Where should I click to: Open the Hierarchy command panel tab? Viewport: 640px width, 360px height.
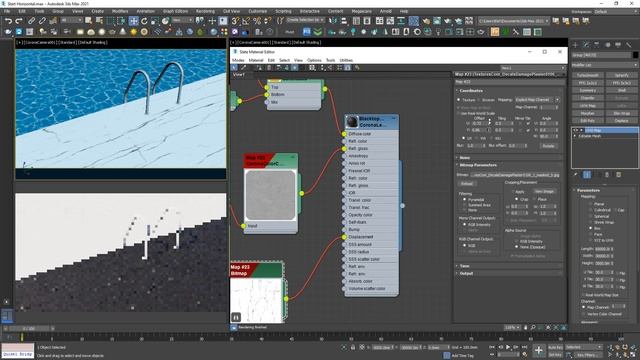[597, 44]
